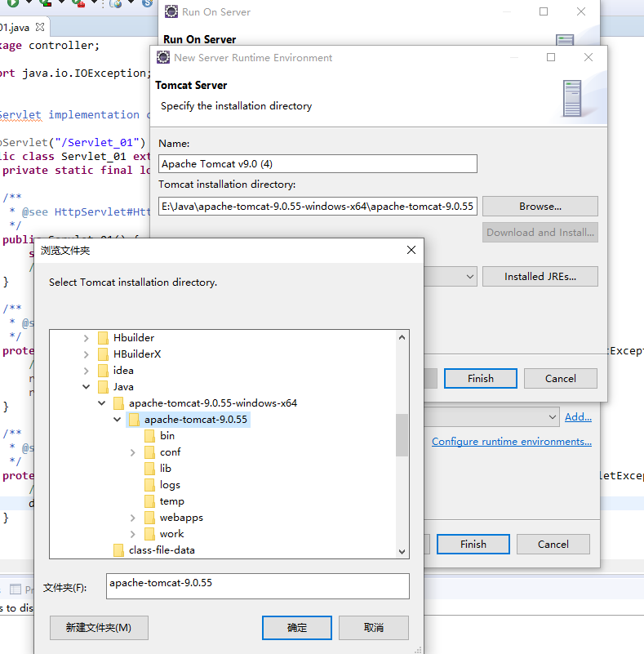Open Configure runtime environments link
Screen dimensions: 644x654
tap(512, 441)
